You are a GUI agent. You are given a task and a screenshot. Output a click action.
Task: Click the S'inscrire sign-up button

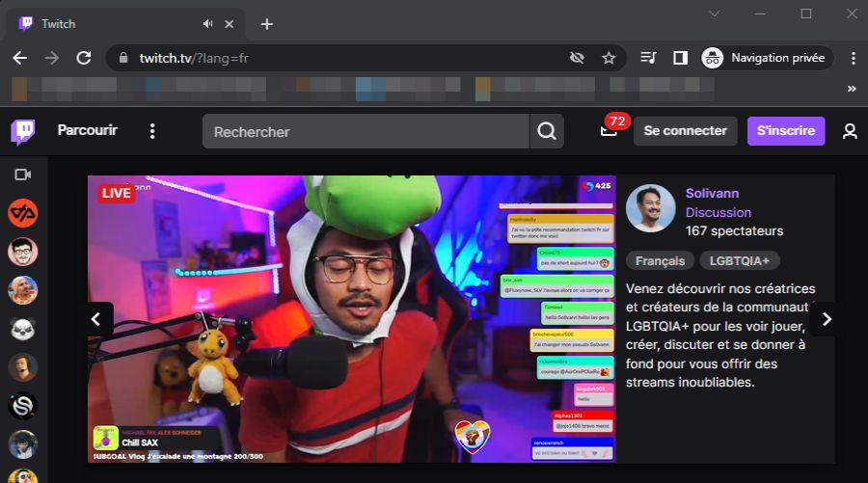[x=785, y=131]
